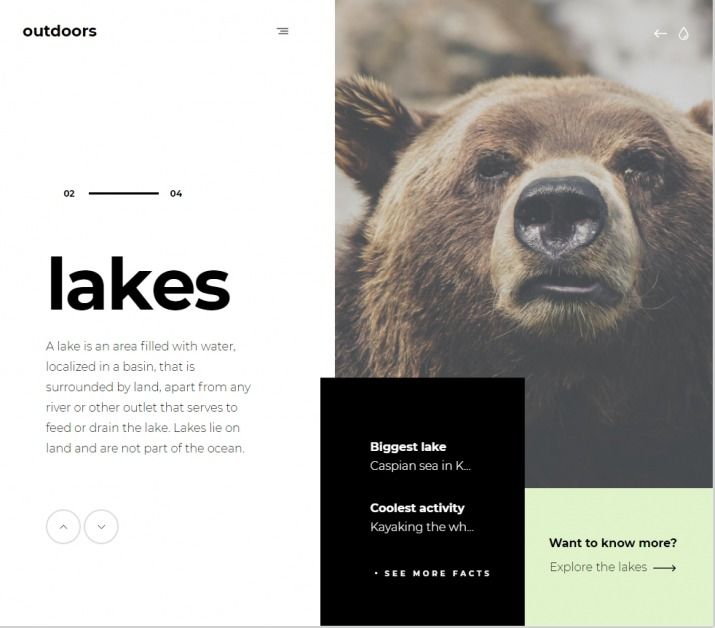This screenshot has width=715, height=628.
Task: Click the Want to know more? heading
Action: coord(613,543)
